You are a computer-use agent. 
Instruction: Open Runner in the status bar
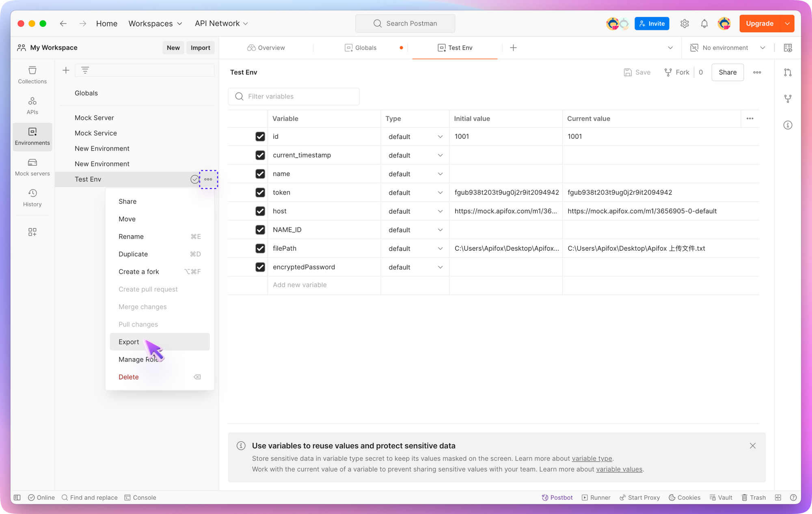pyautogui.click(x=596, y=497)
